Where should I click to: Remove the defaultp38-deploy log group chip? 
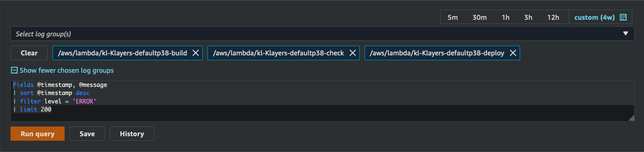coord(513,53)
